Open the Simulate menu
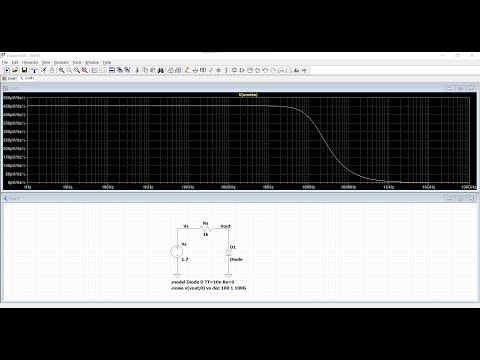The image size is (480, 360). coord(61,62)
